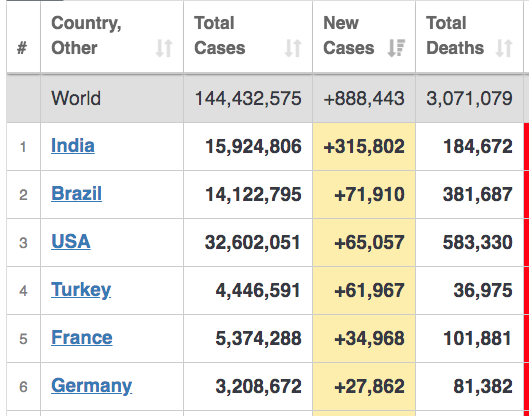Select India total deaths 184,672
Viewport: 529px width, 416px height.
click(x=478, y=146)
